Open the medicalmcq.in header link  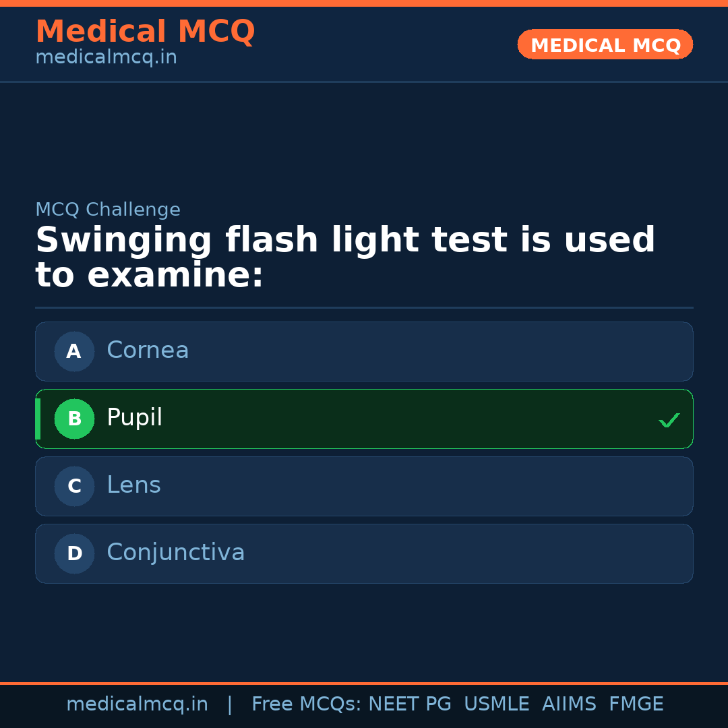pos(106,57)
